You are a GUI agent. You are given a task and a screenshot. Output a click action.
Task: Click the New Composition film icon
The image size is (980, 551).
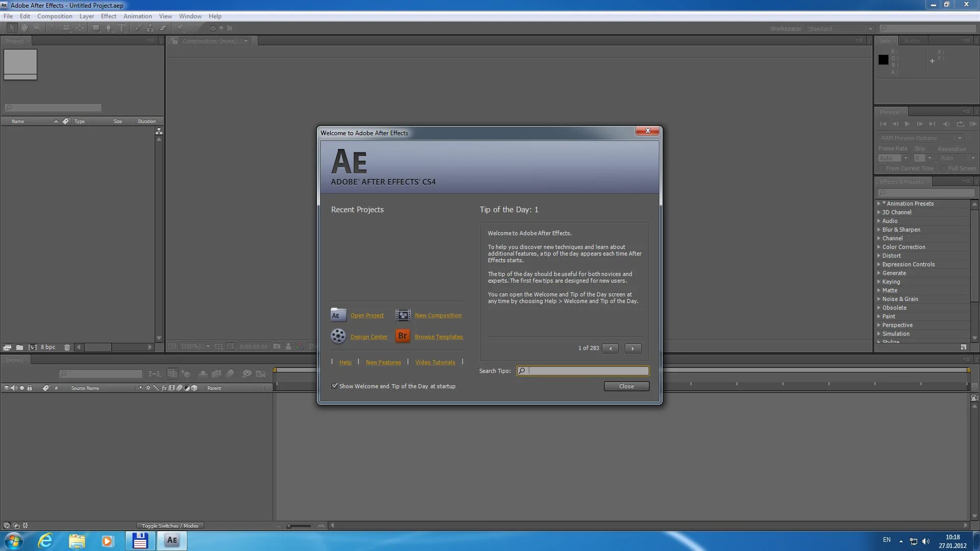[403, 315]
